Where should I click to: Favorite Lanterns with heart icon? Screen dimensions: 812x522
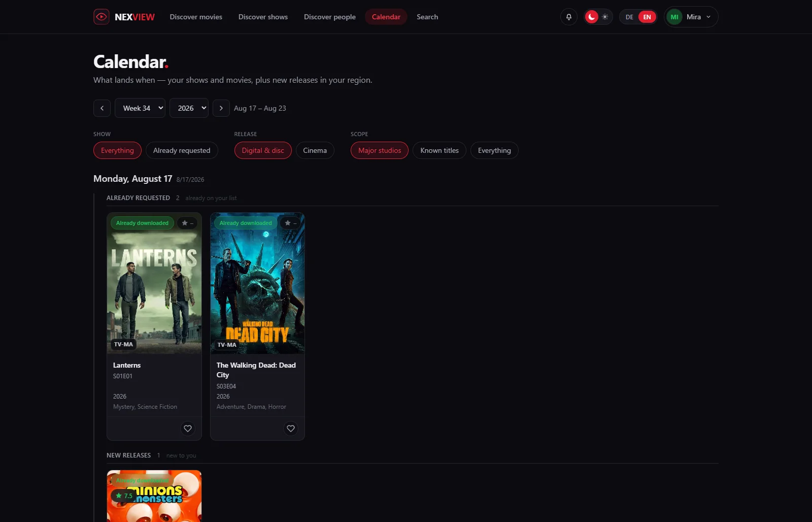point(188,429)
